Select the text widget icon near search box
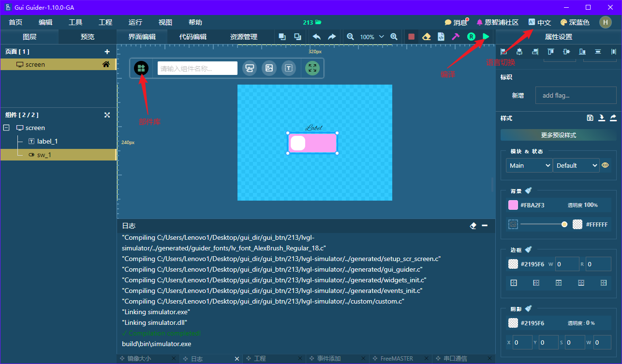The height and width of the screenshot is (364, 622). [289, 68]
